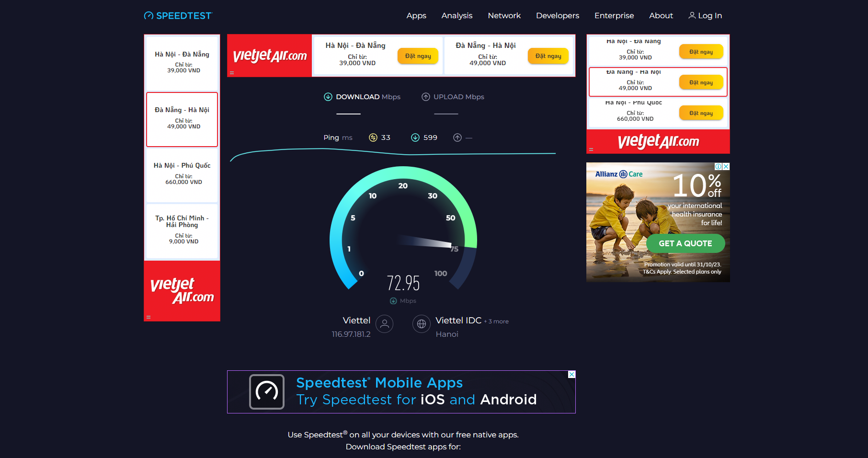The height and width of the screenshot is (458, 868).
Task: Click the vietjetair.com logo in left ad
Action: (x=182, y=291)
